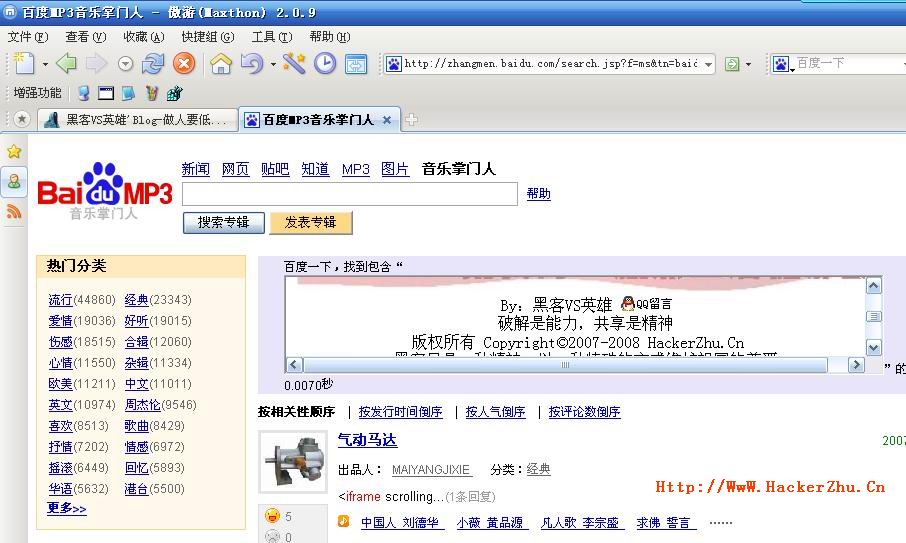Viewport: 906px width, 543px height.
Task: Click the green Go button next to address bar
Action: click(732, 64)
